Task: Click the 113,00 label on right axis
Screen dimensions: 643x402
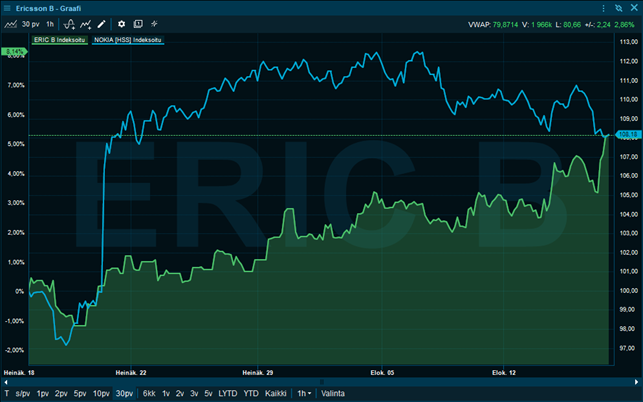Action: coord(629,42)
